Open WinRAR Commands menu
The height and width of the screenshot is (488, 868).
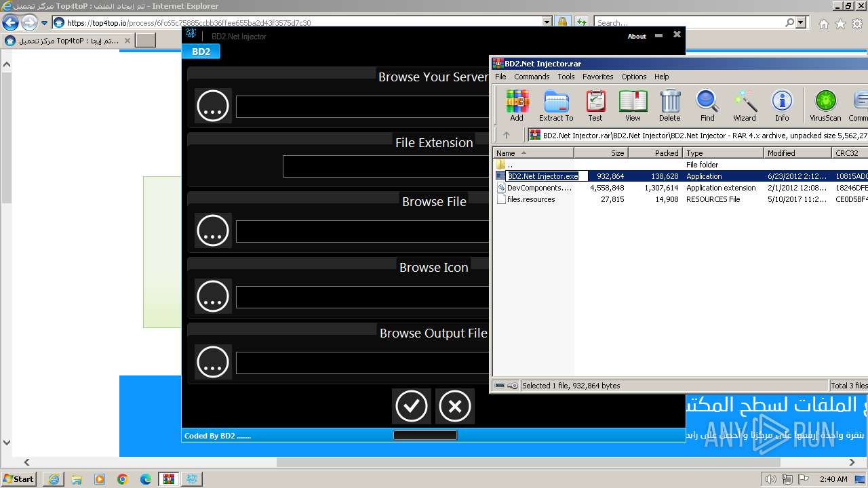532,77
